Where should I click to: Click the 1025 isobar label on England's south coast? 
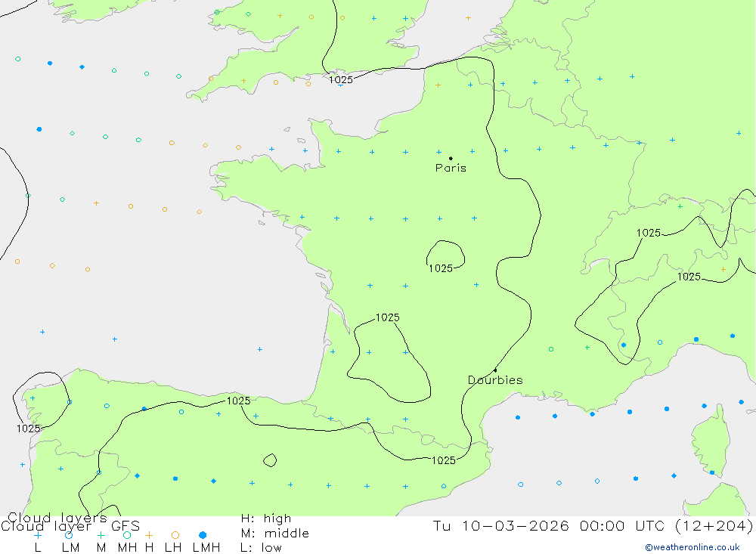(x=341, y=80)
